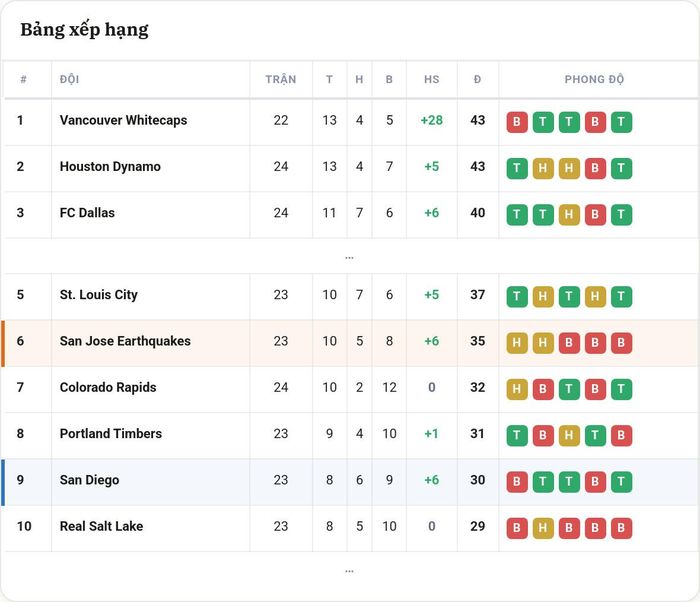Sort table by HS column header

pyautogui.click(x=432, y=79)
